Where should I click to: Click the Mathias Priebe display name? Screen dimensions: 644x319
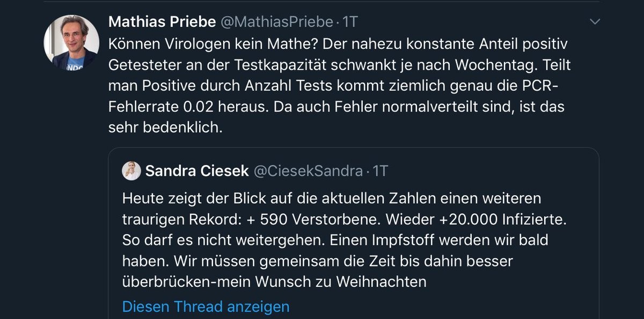coord(162,22)
